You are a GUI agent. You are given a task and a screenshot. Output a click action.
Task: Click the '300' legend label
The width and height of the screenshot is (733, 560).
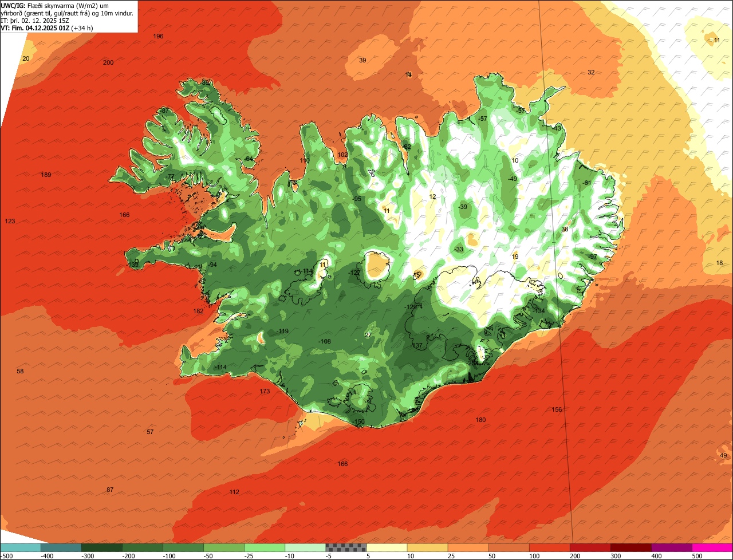tap(616, 556)
